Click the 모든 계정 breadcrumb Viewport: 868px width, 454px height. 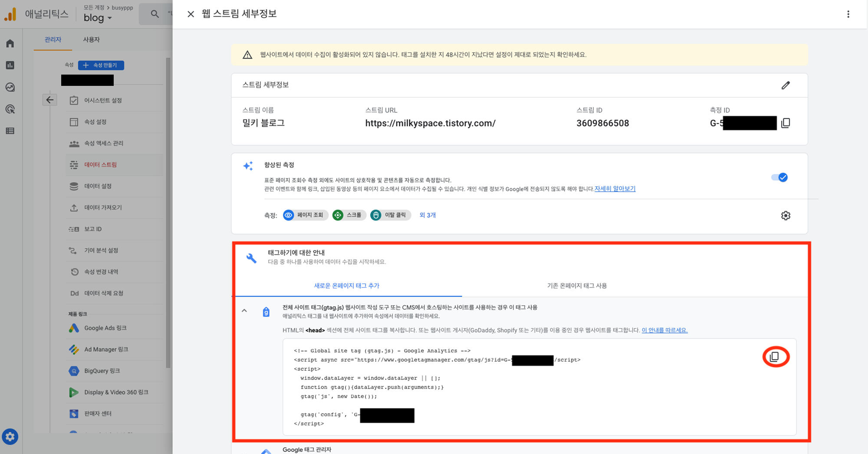tap(94, 7)
